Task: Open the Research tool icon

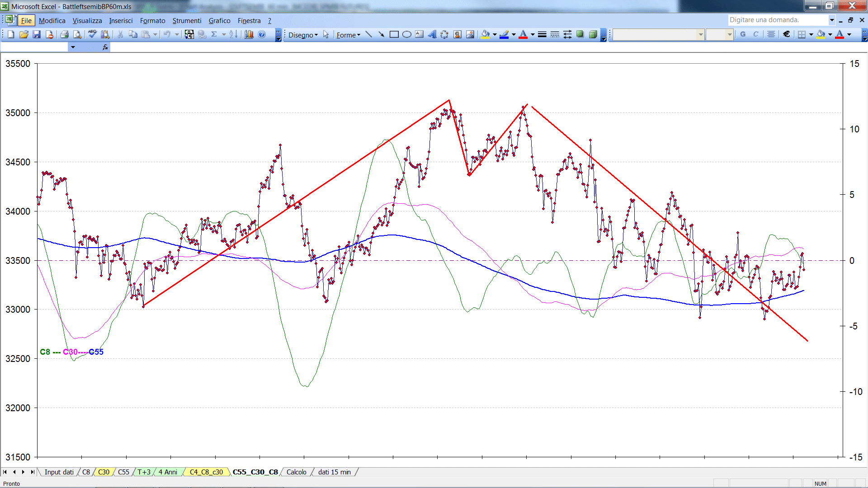Action: (105, 34)
